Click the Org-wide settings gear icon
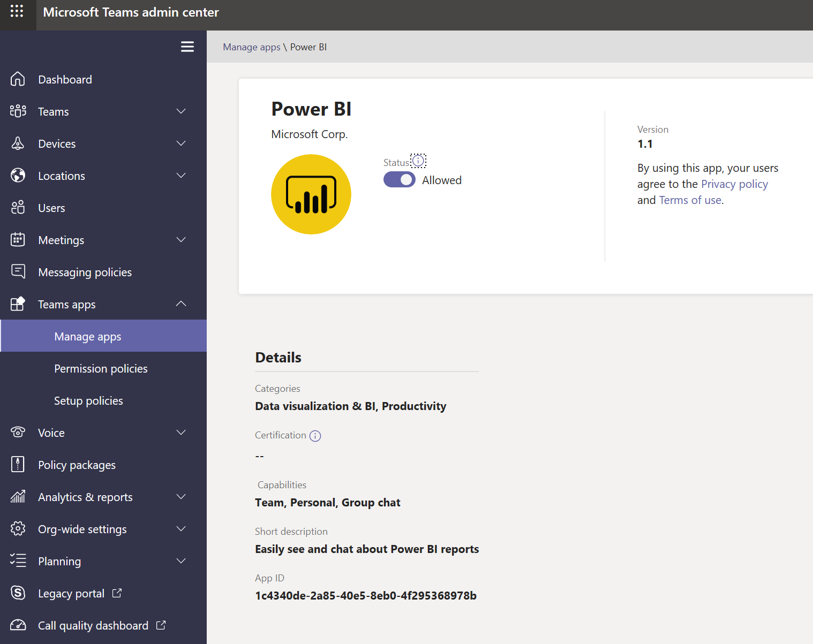This screenshot has height=644, width=813. point(18,529)
